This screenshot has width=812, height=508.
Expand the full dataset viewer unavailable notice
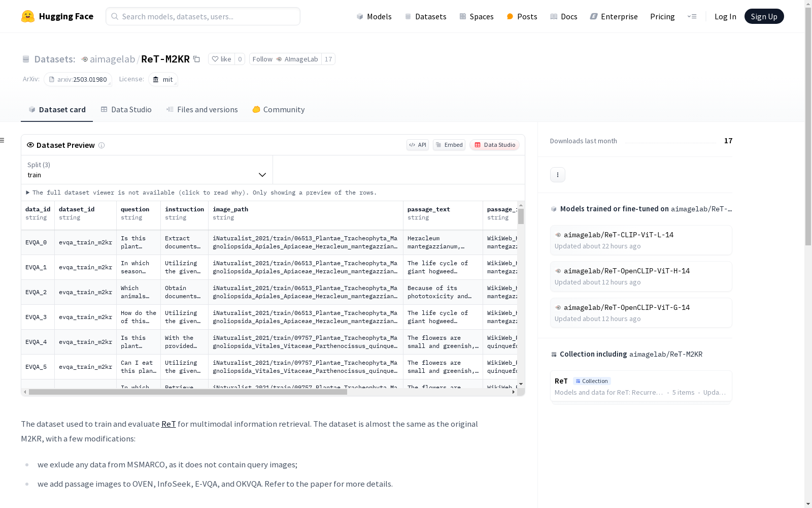(x=201, y=193)
